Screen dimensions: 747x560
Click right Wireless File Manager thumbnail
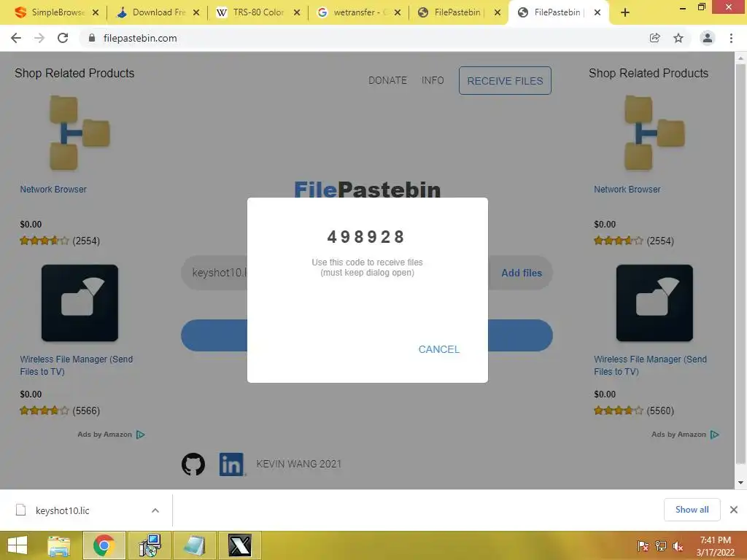click(654, 303)
